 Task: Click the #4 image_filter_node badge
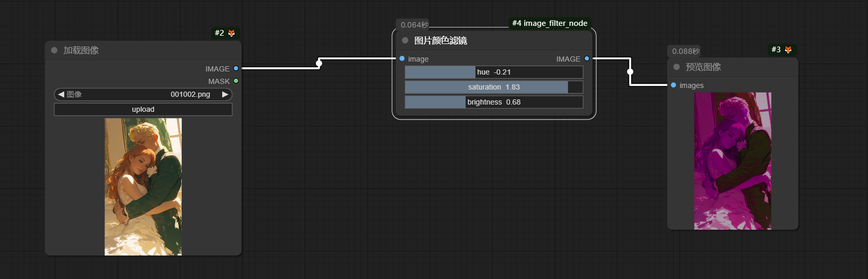[549, 23]
